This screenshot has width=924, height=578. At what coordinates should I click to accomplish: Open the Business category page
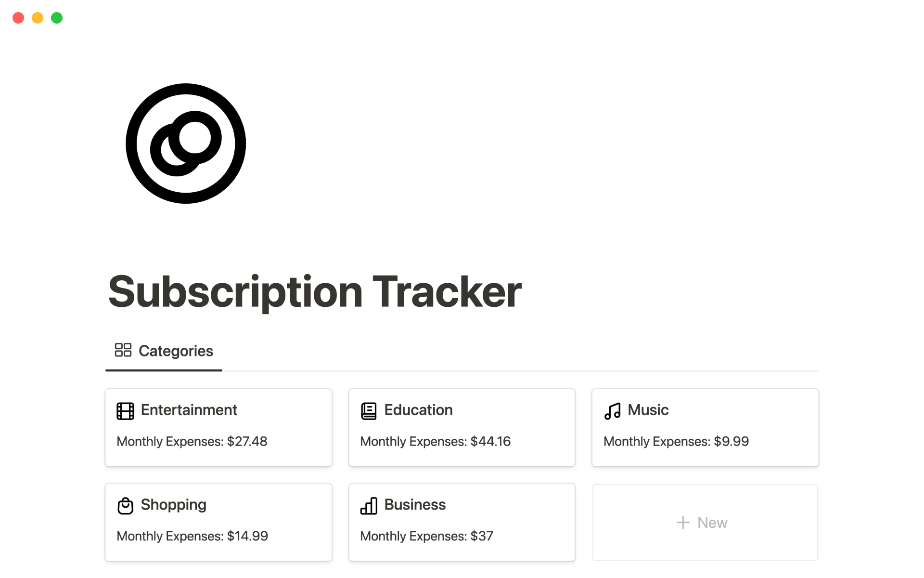[415, 505]
